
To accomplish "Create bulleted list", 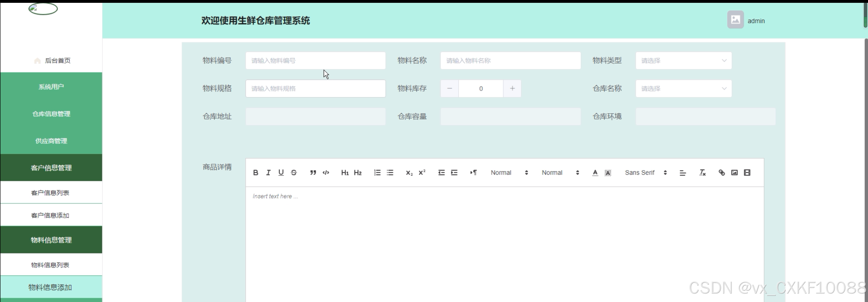I will click(x=390, y=172).
